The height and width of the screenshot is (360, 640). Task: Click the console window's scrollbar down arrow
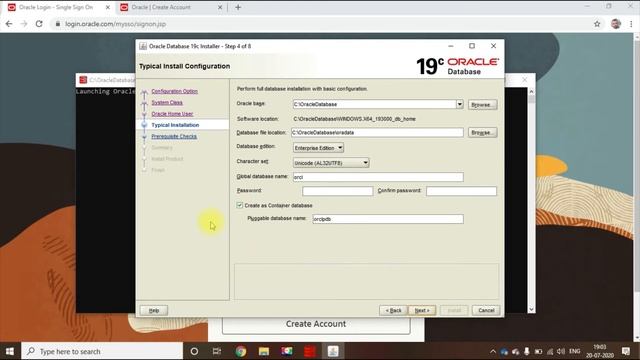(x=531, y=309)
